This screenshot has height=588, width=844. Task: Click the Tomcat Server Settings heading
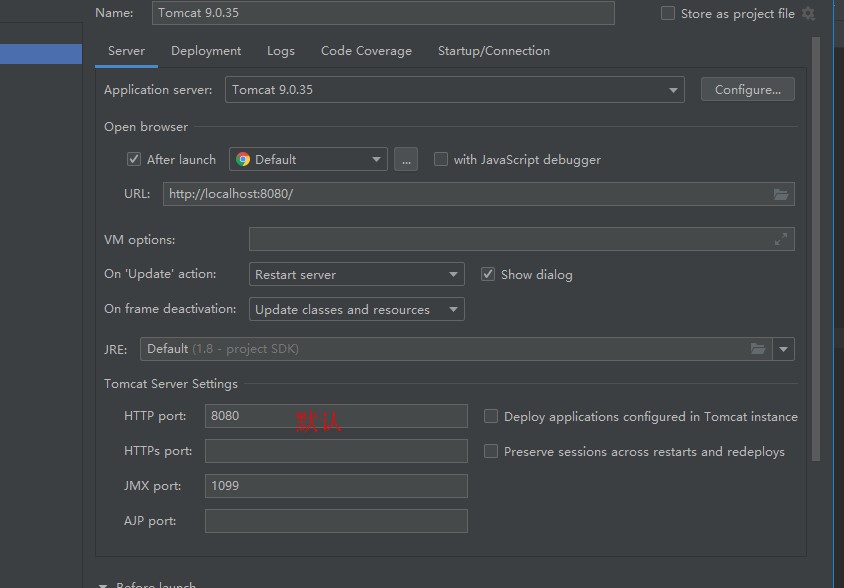pos(171,384)
